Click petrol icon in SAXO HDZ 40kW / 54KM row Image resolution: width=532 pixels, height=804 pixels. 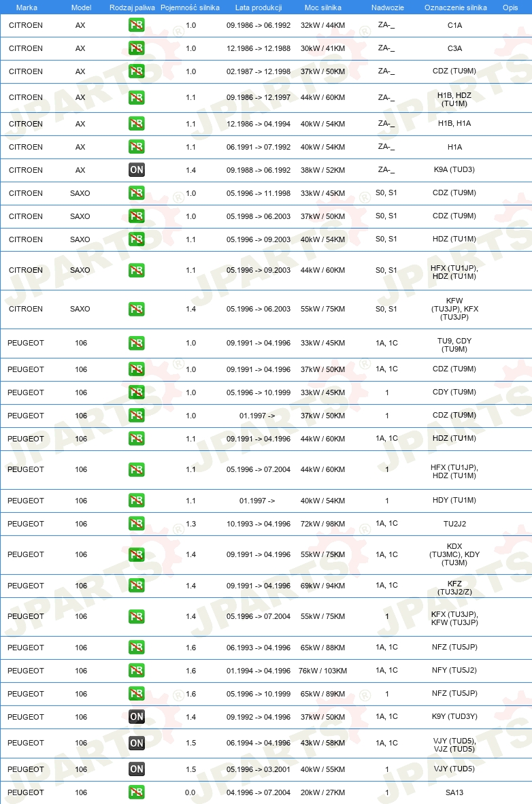[137, 239]
